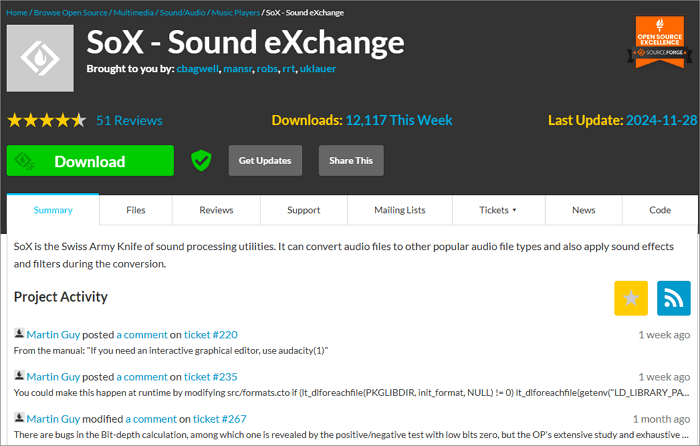
Task: Click text 'You could make this happen at runtime'
Action: coord(351,392)
